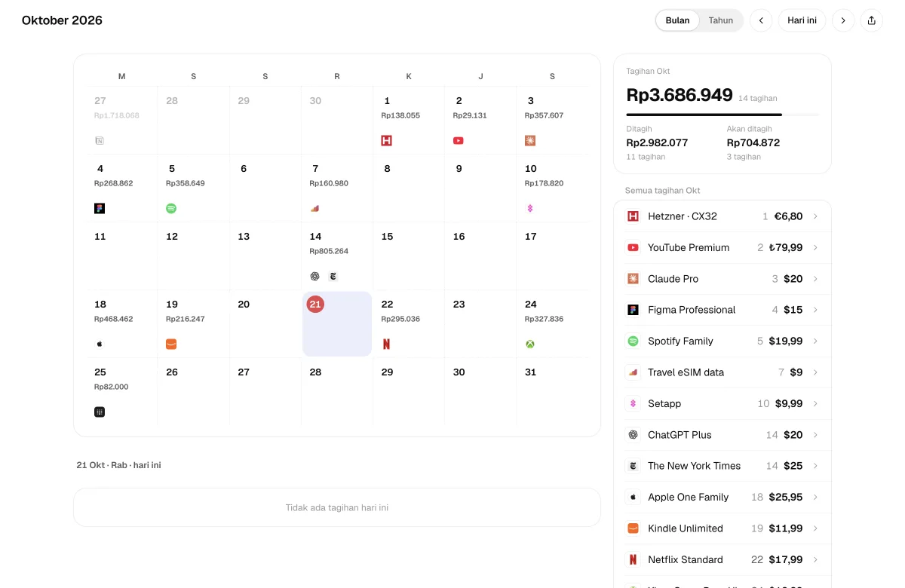Click Setapp logo in bill list
Image resolution: width=905 pixels, height=588 pixels.
(x=633, y=403)
